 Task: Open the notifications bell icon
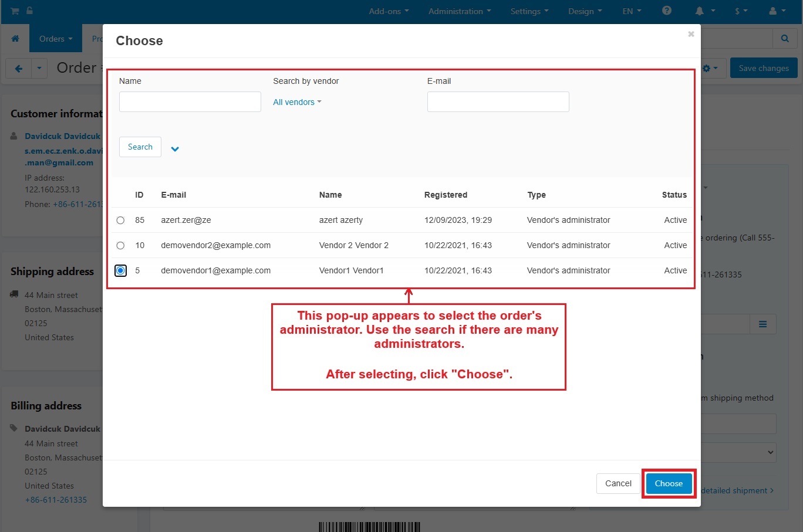tap(704, 11)
